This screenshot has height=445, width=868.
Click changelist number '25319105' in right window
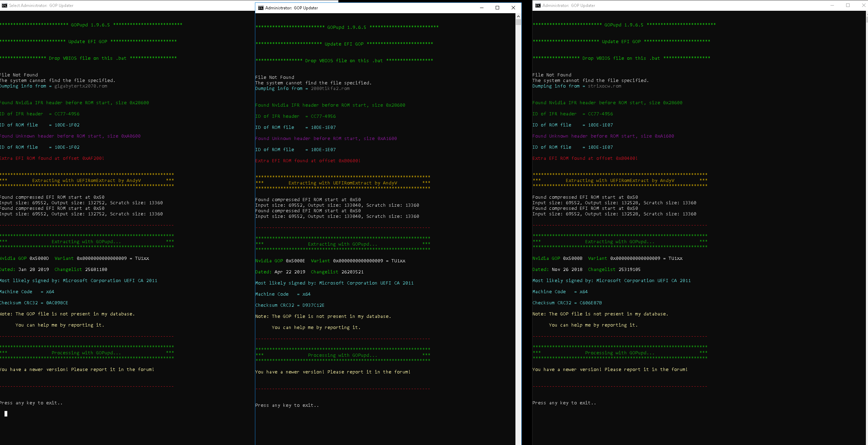tap(629, 270)
